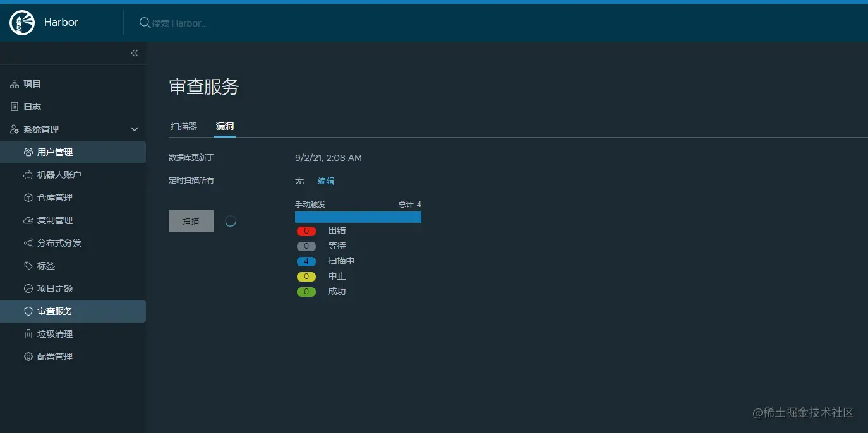The image size is (868, 433).
Task: Open 用户管理 in the sidebar
Action: click(x=73, y=152)
